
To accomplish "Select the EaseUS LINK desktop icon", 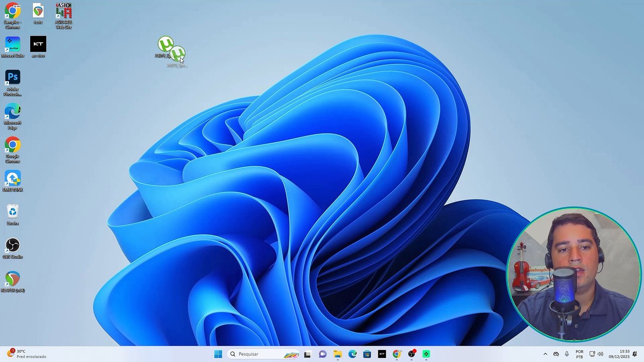I will click(x=13, y=182).
